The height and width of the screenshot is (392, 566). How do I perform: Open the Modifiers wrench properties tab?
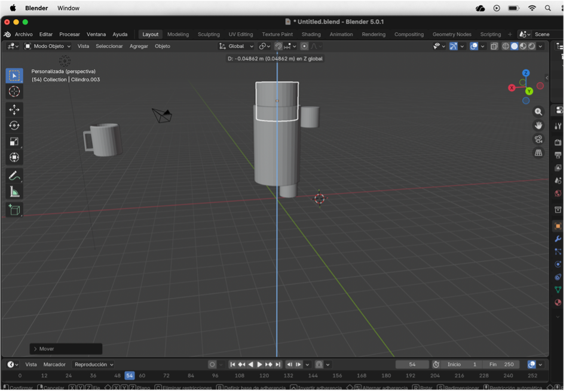(558, 239)
